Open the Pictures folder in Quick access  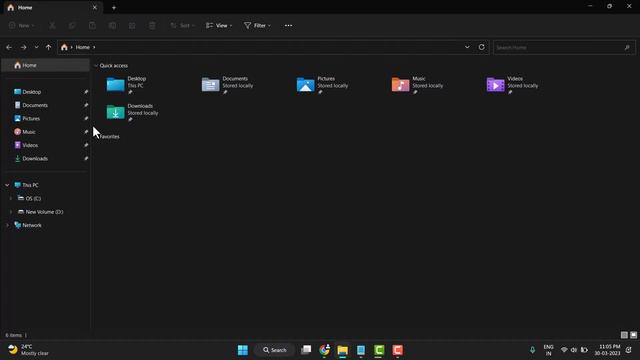pos(322,85)
